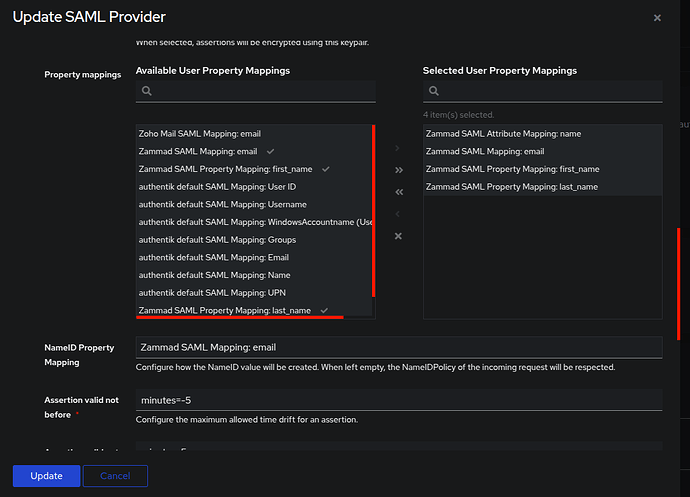Screen dimensions: 690x497
Task: Open the NameID Property Mapping dropdown
Action: 399,347
